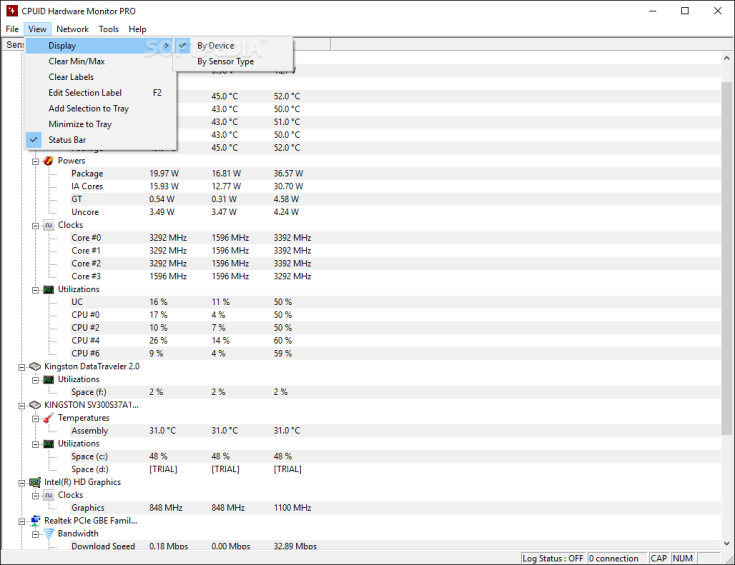Click the vertical scrollbar thumb
The image size is (735, 565).
(x=727, y=258)
